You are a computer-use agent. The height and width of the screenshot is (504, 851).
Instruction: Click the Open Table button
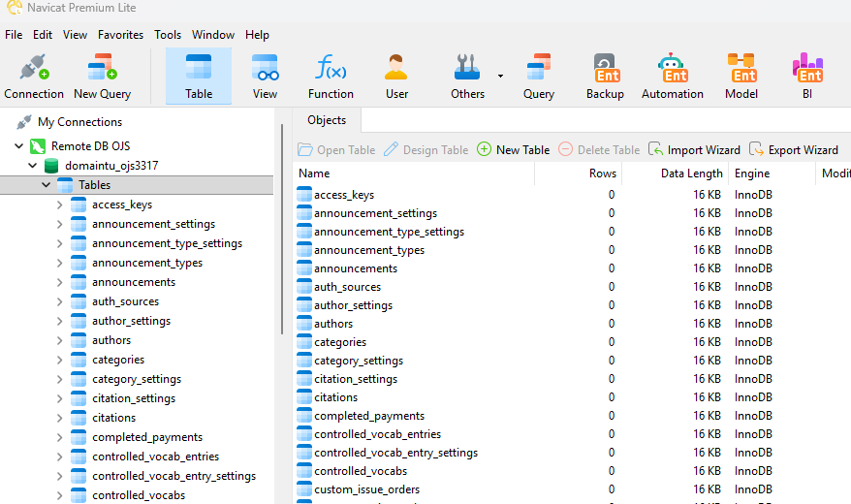(336, 149)
